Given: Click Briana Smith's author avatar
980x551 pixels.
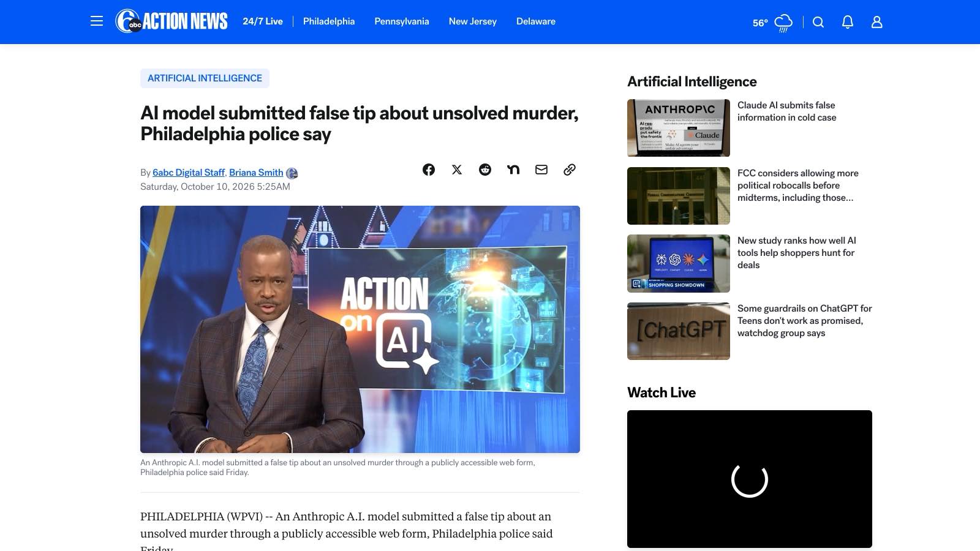Looking at the screenshot, I should 292,173.
